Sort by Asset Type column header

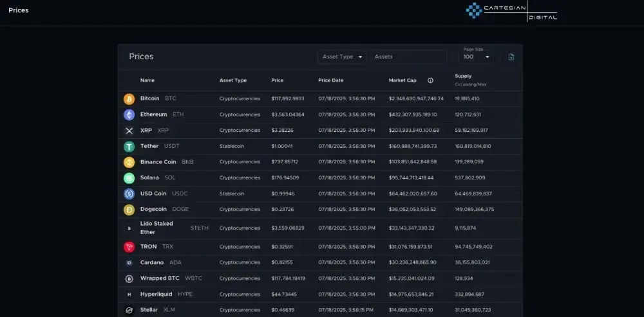[x=233, y=80]
